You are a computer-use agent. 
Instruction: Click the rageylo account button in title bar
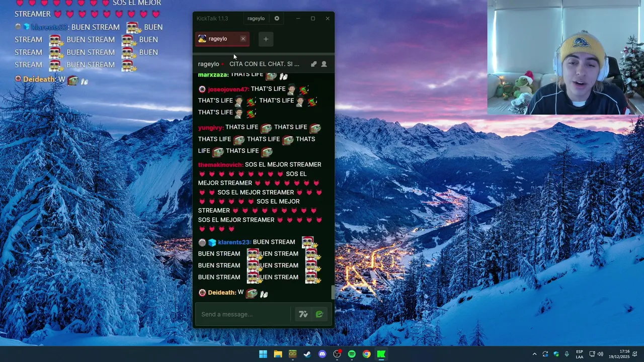256,19
